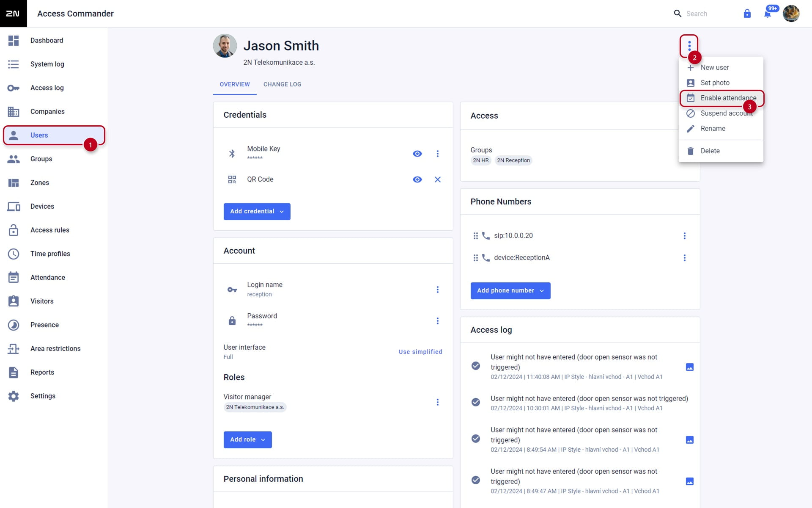Toggle the user actions three-dot menu
The height and width of the screenshot is (508, 812).
coord(689,46)
